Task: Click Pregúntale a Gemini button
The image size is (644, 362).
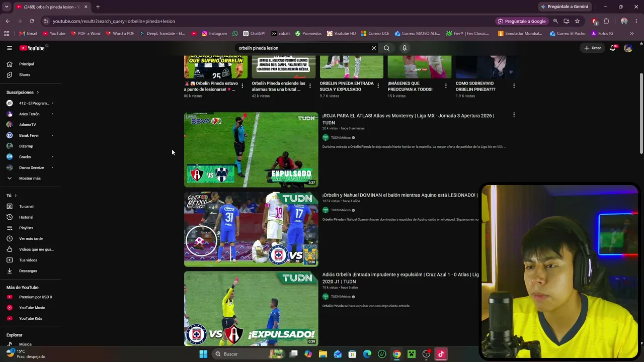Action: tap(564, 7)
